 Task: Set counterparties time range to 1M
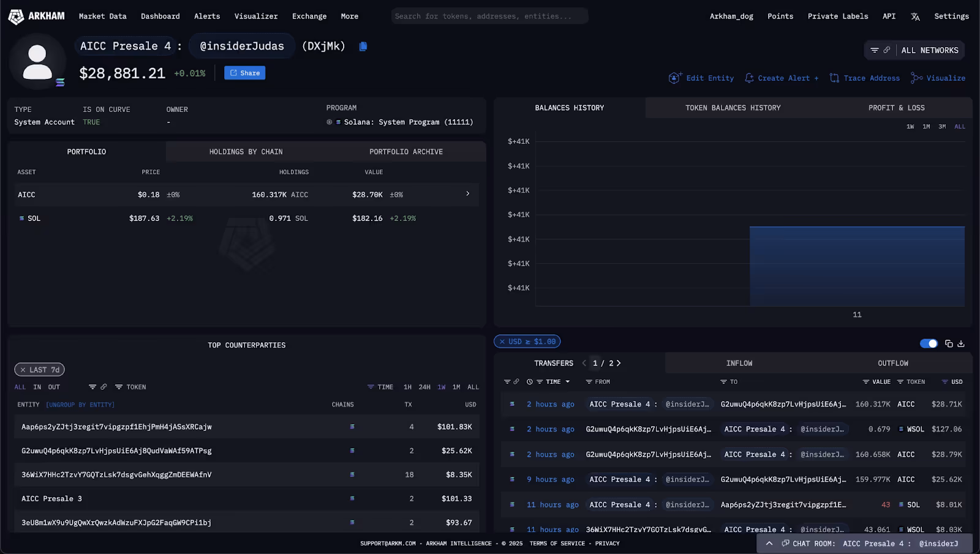(456, 387)
